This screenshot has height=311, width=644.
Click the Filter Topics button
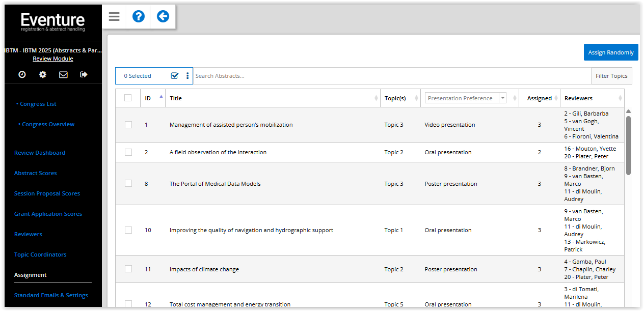click(x=611, y=76)
